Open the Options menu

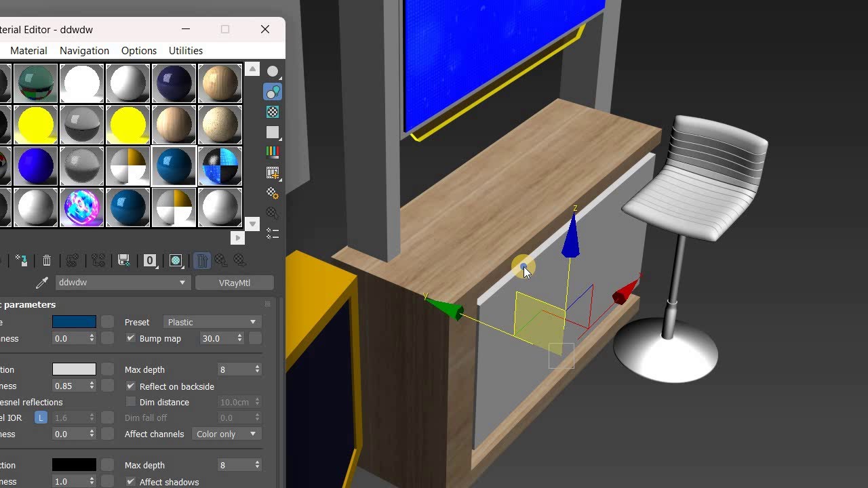(139, 51)
